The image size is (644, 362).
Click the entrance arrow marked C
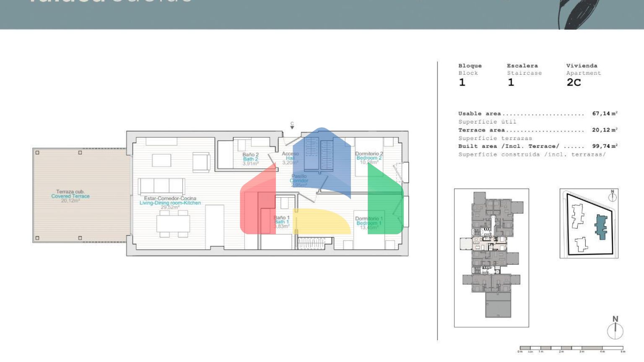pyautogui.click(x=292, y=125)
